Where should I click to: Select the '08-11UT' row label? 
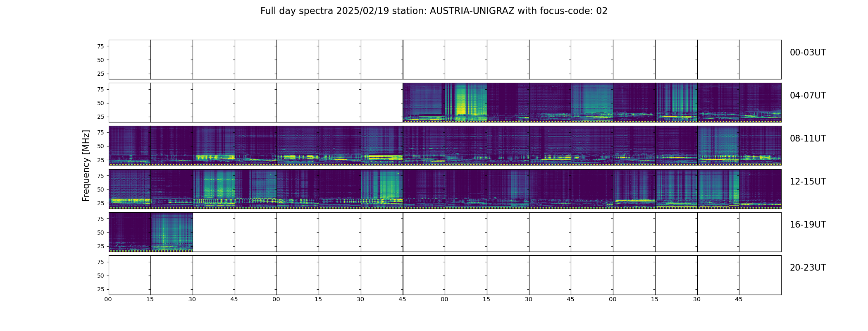click(x=808, y=139)
